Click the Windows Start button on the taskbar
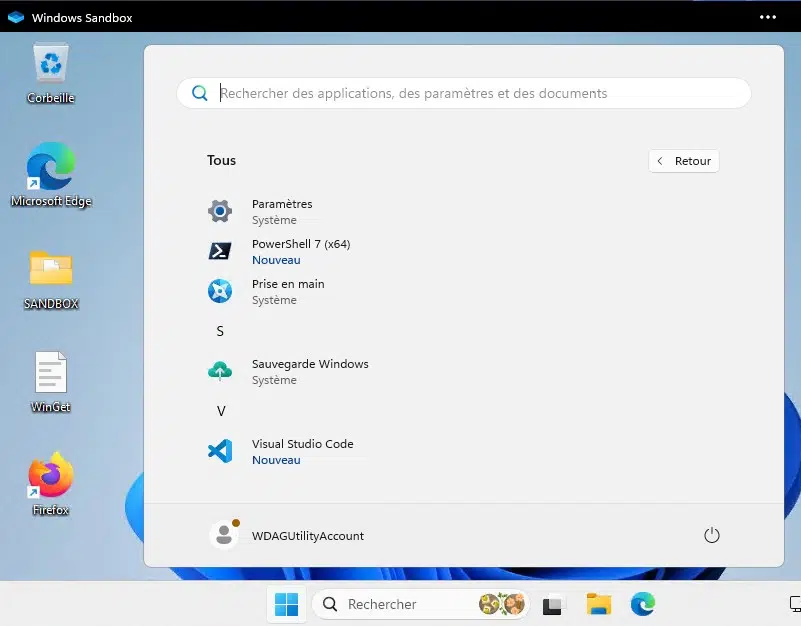This screenshot has width=801, height=626. pyautogui.click(x=286, y=604)
